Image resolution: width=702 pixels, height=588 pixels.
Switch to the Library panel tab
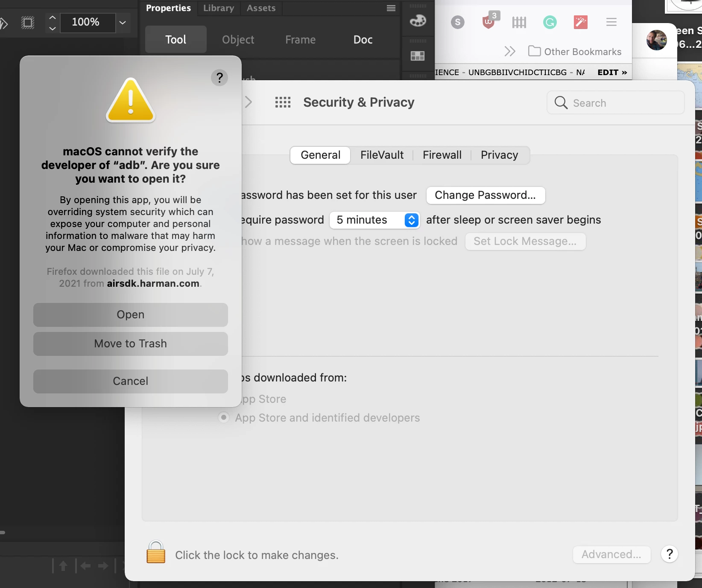click(219, 8)
